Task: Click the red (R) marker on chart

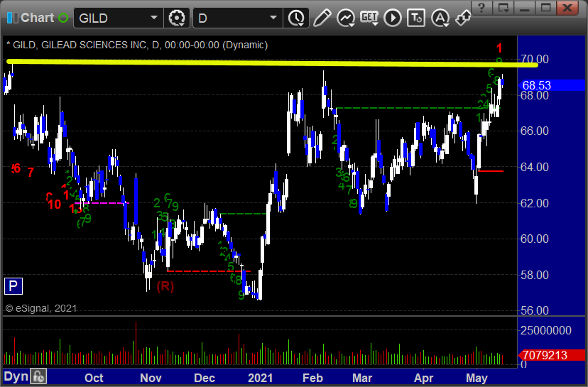Action: (165, 287)
